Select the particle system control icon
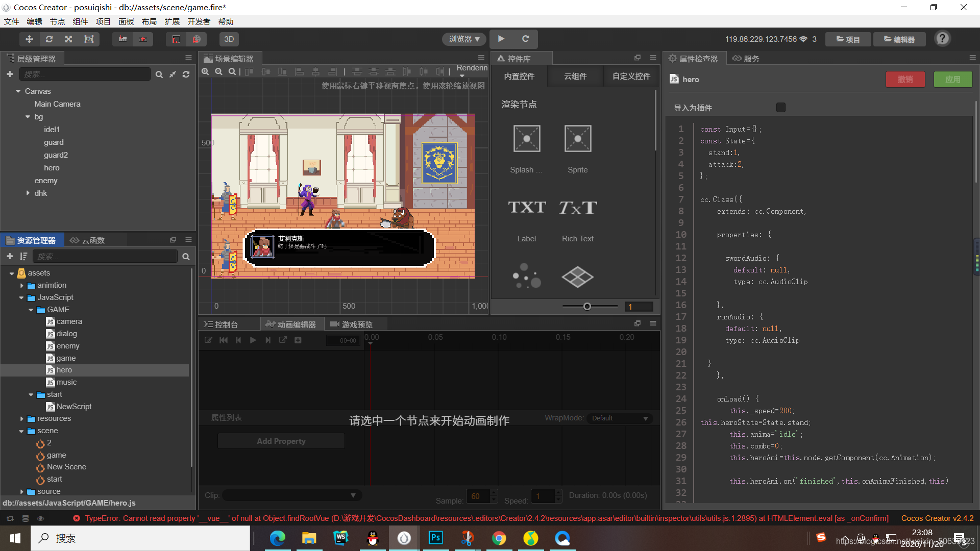The height and width of the screenshot is (551, 980). (527, 276)
